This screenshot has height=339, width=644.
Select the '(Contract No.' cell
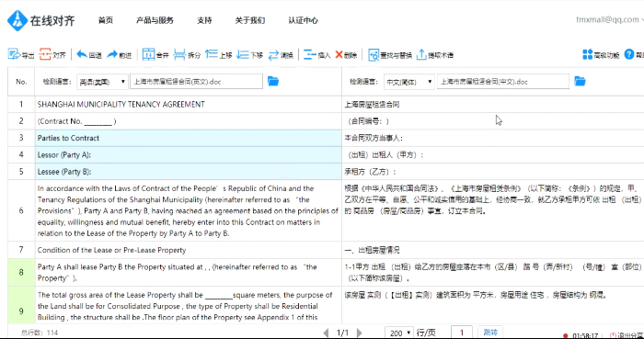[x=188, y=121]
